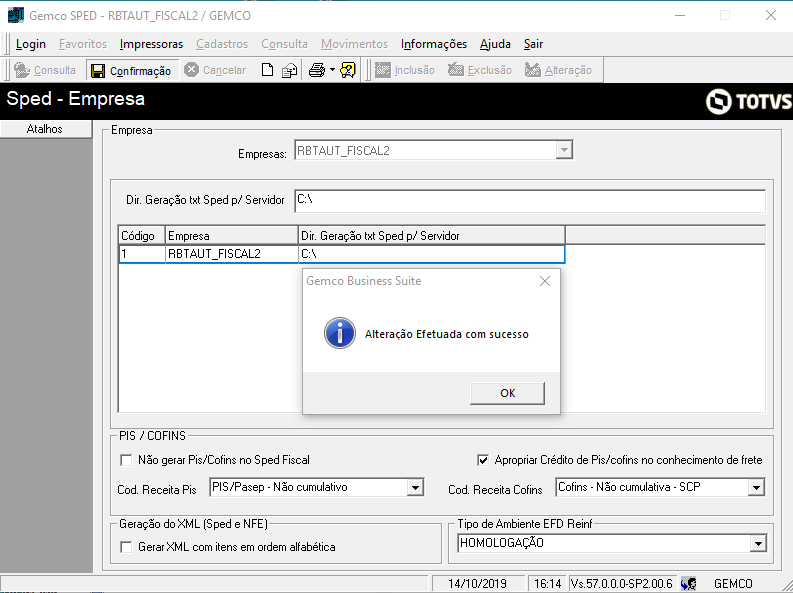The width and height of the screenshot is (793, 593).
Task: Close the Gemco Business Suite dialog
Action: coord(545,281)
